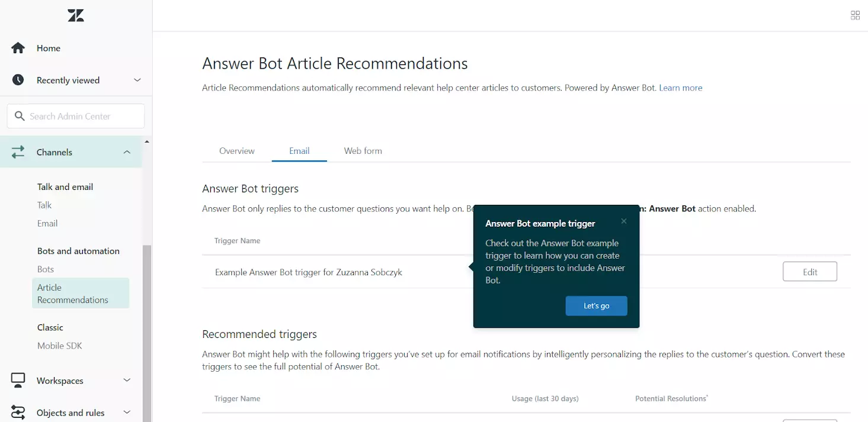Select the Email tab
The height and width of the screenshot is (422, 868).
tap(299, 151)
